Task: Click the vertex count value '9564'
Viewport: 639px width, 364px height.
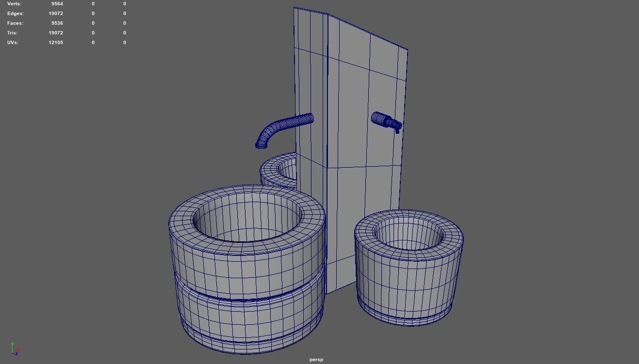Action: coord(57,4)
